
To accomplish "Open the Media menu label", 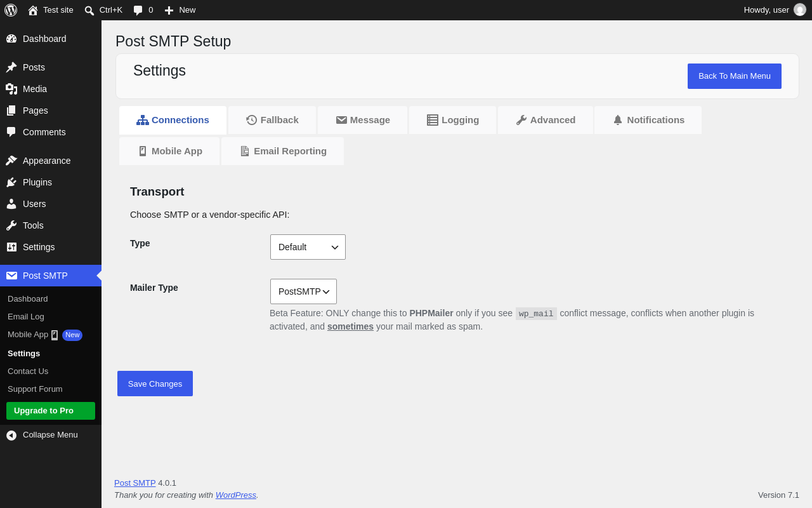I will click(35, 89).
